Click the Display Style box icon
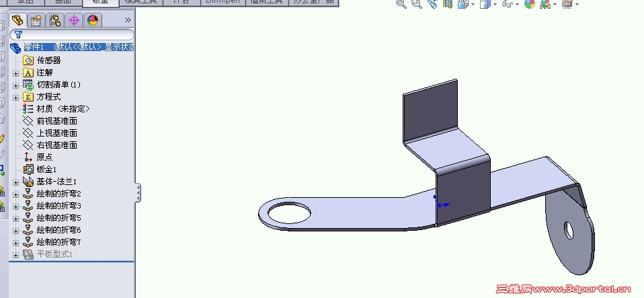644x298 pixels. point(485,4)
